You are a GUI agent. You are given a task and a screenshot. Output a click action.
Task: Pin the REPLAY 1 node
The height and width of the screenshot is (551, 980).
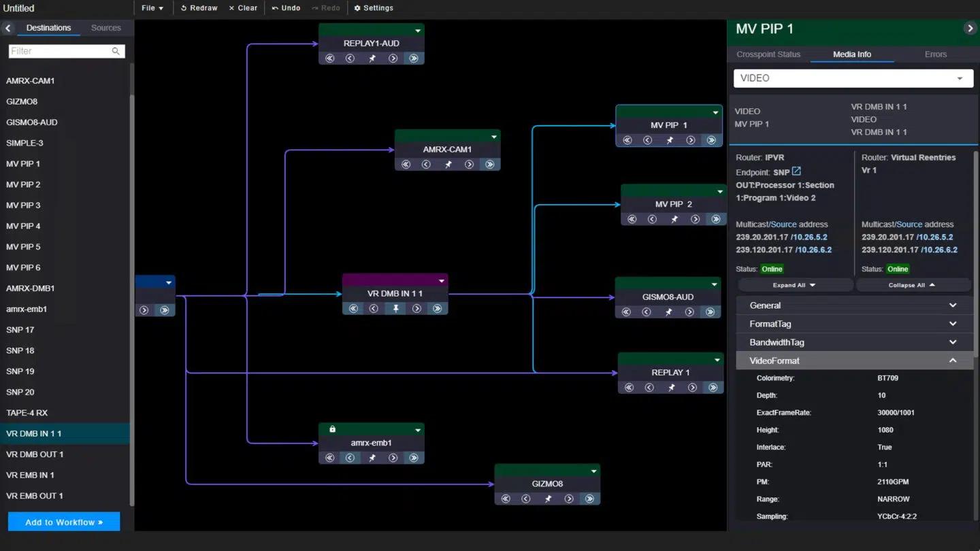[671, 387]
